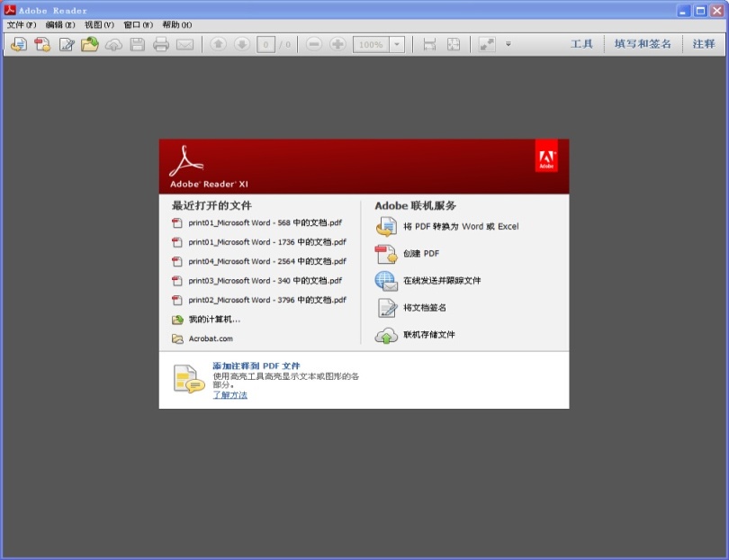Click PDF icon beside print04 - 2564 file
Screen dimensions: 729x560
coord(177,261)
